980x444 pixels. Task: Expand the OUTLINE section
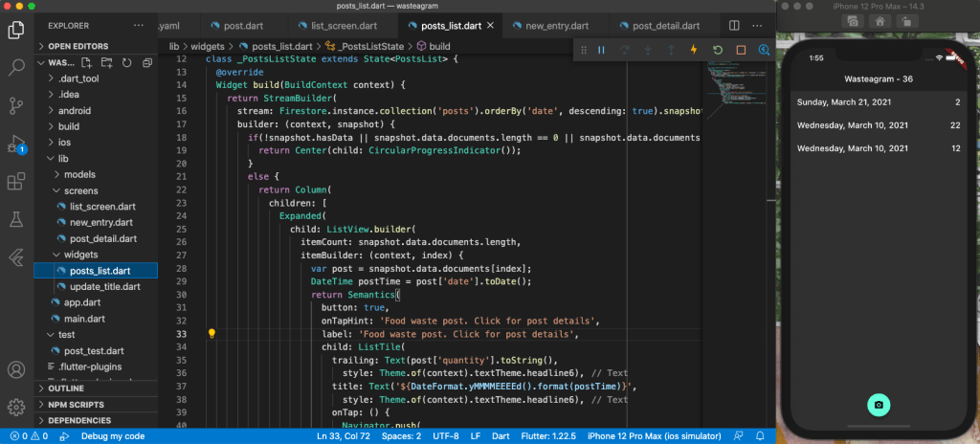(65, 388)
